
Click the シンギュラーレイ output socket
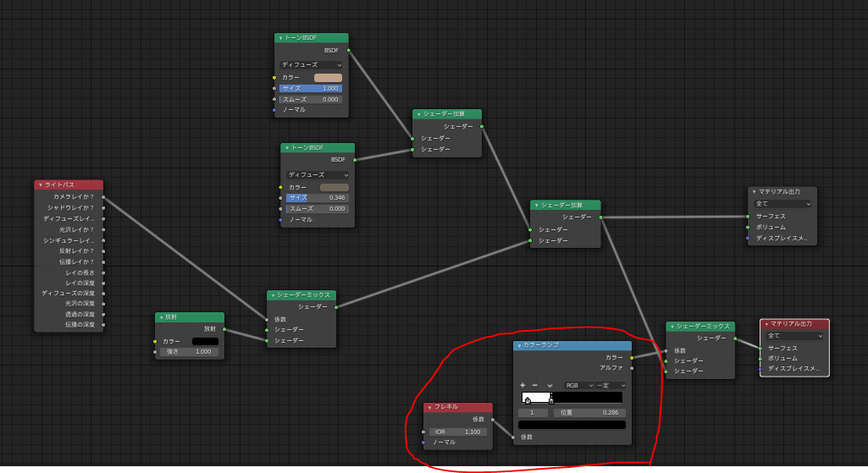click(103, 240)
